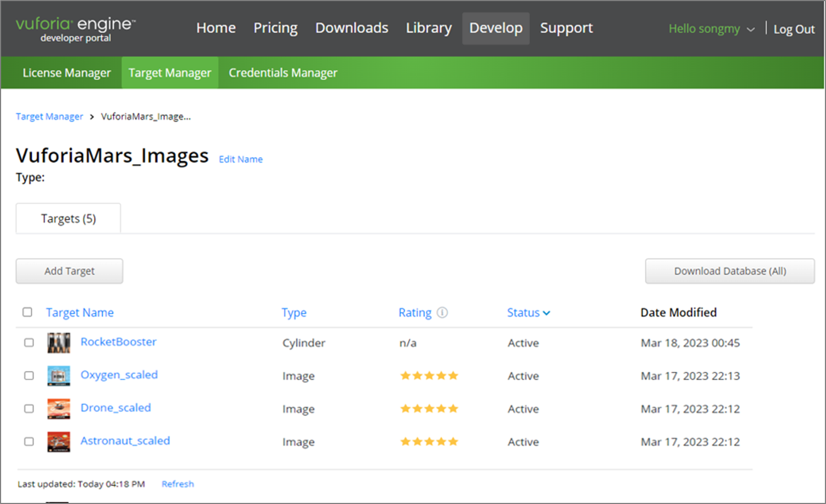Go to the Home menu
Image resolution: width=826 pixels, height=504 pixels.
point(216,28)
